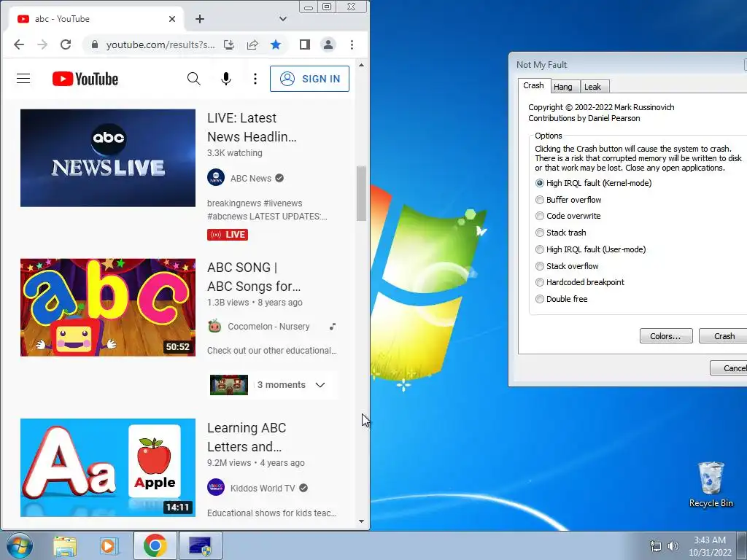Select Hardcoded breakpoint radio button
The width and height of the screenshot is (747, 560).
click(540, 282)
